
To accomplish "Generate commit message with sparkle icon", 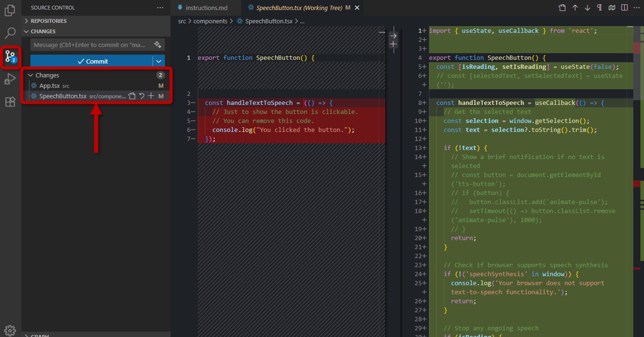I will [x=158, y=45].
